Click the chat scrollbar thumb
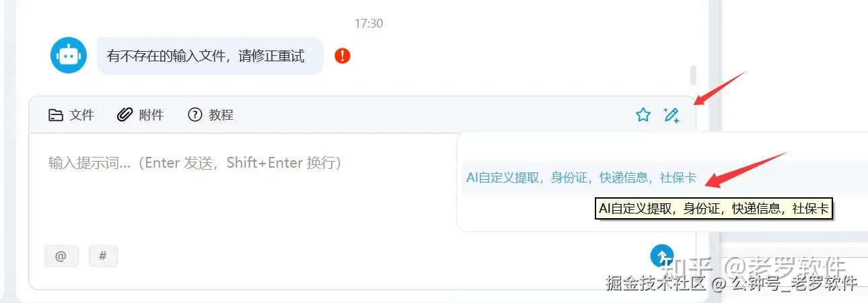 tap(693, 75)
